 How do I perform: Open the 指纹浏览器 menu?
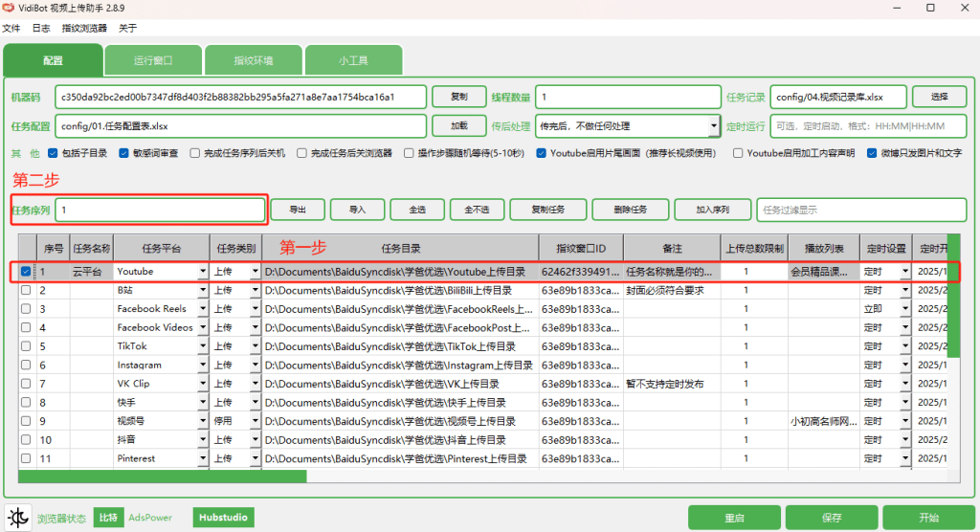[x=84, y=28]
